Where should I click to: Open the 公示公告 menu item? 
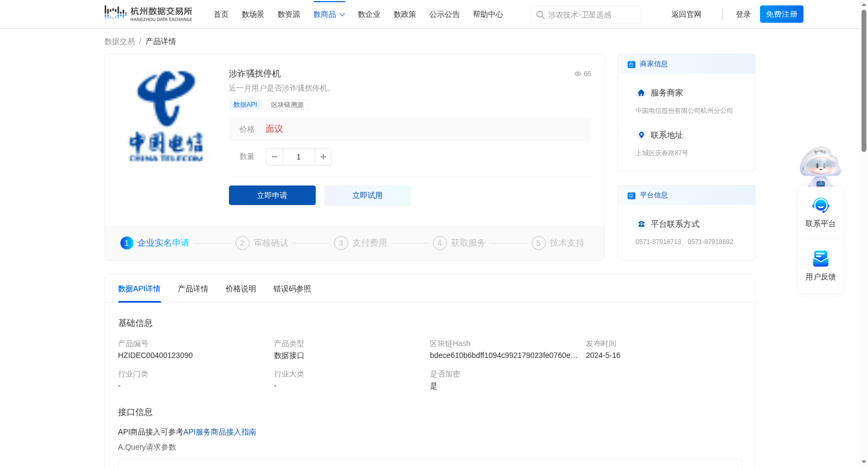point(444,15)
